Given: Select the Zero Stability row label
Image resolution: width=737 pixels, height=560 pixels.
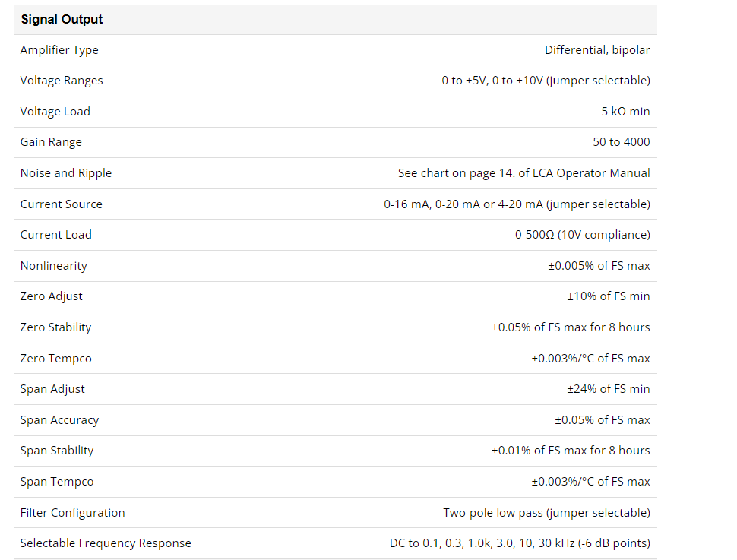Looking at the screenshot, I should (x=55, y=327).
